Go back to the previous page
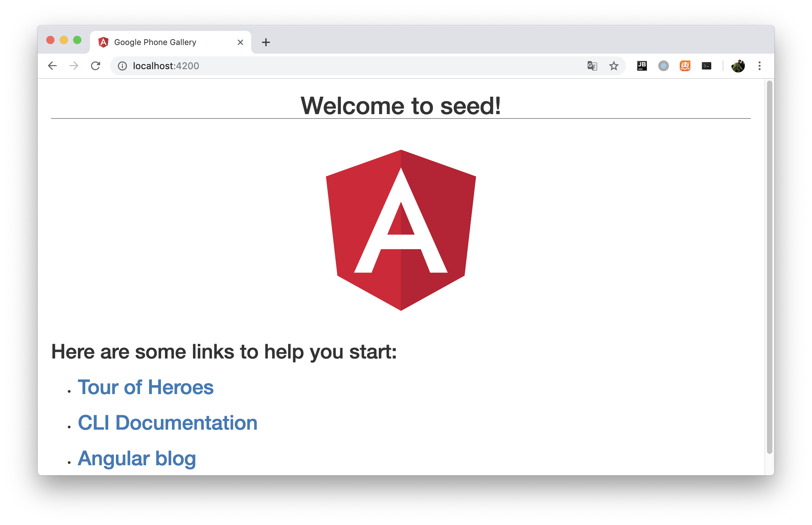 pos(52,66)
